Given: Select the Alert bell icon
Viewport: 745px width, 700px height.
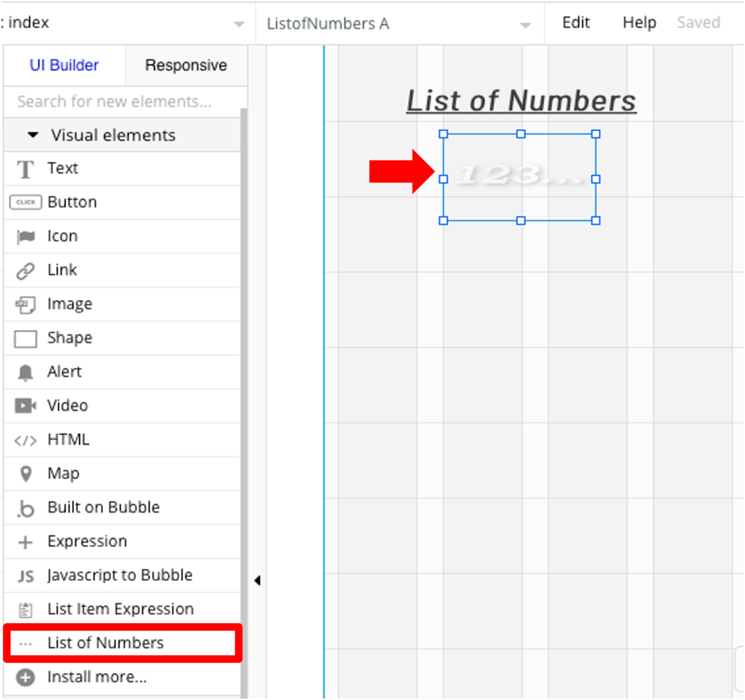Looking at the screenshot, I should 25,372.
